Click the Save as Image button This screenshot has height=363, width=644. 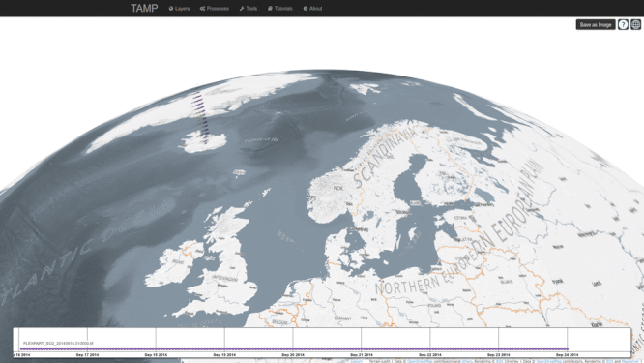596,24
